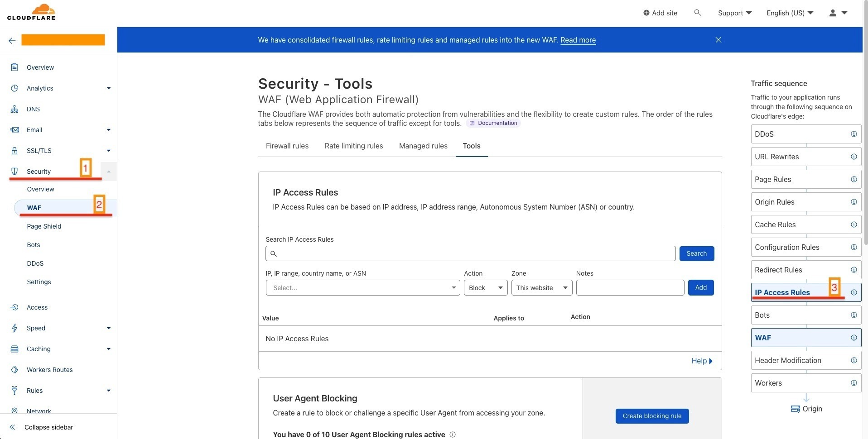868x439 pixels.
Task: Click the blue Search button
Action: pos(697,253)
